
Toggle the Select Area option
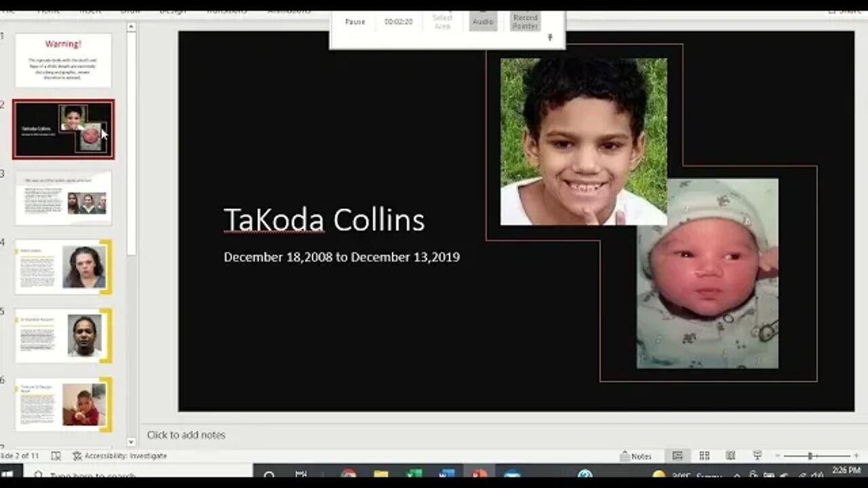[441, 19]
